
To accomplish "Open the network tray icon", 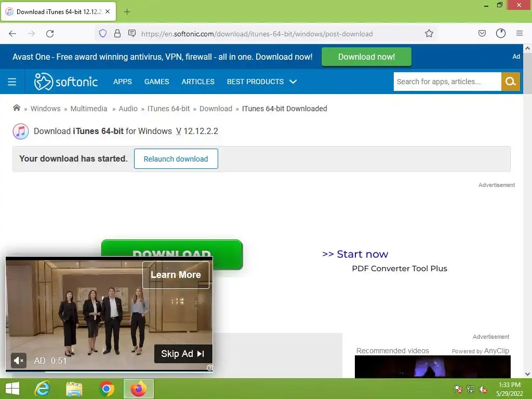I will [x=471, y=389].
